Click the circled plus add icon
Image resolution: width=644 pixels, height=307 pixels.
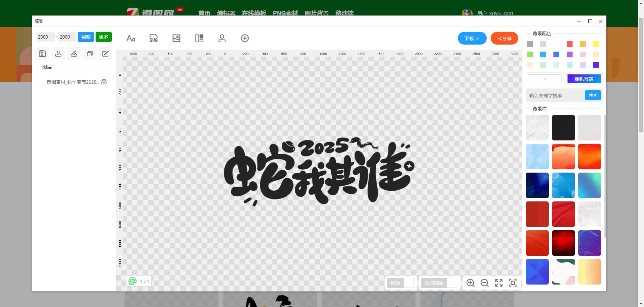click(x=245, y=39)
